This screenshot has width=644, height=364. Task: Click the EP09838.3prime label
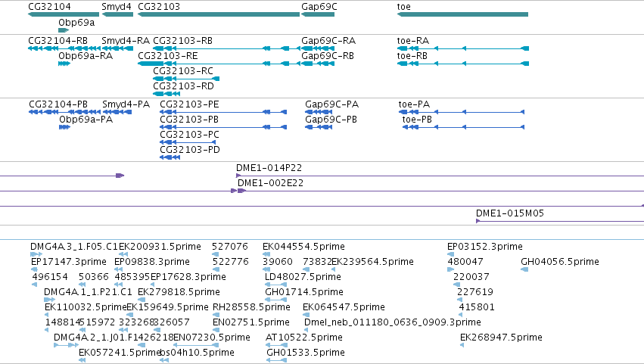click(152, 262)
